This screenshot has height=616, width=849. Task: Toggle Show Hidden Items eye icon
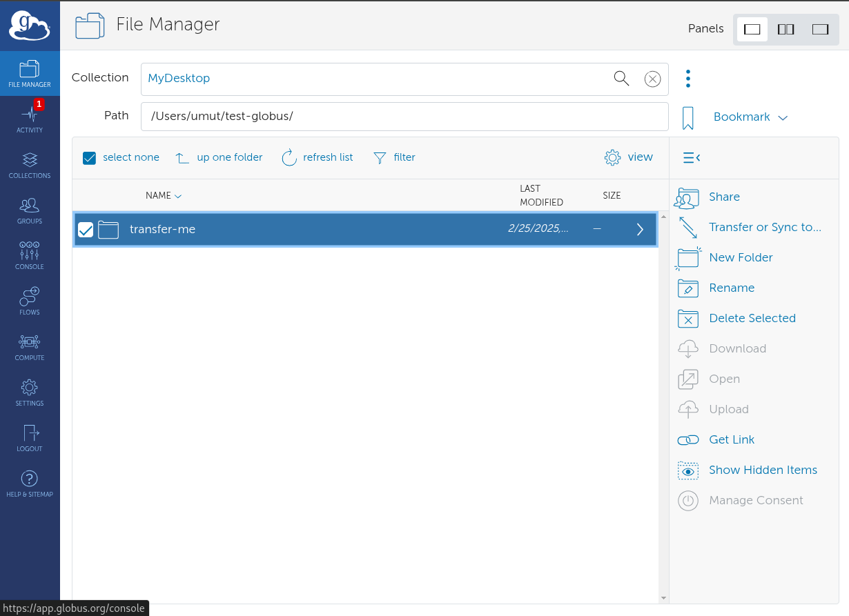688,470
